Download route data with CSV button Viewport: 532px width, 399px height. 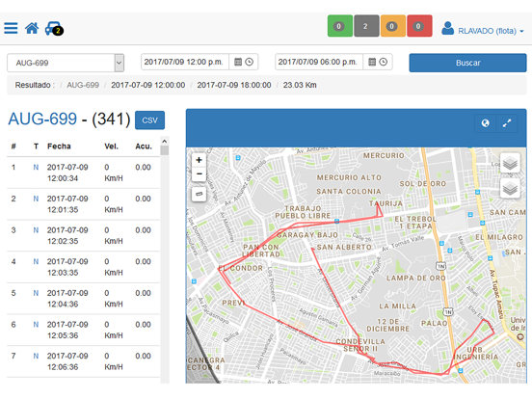pos(150,120)
